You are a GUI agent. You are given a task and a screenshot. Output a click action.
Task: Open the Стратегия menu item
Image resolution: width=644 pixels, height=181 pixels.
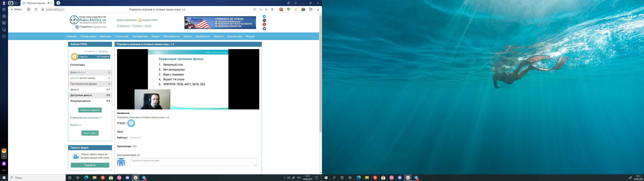pyautogui.click(x=121, y=36)
